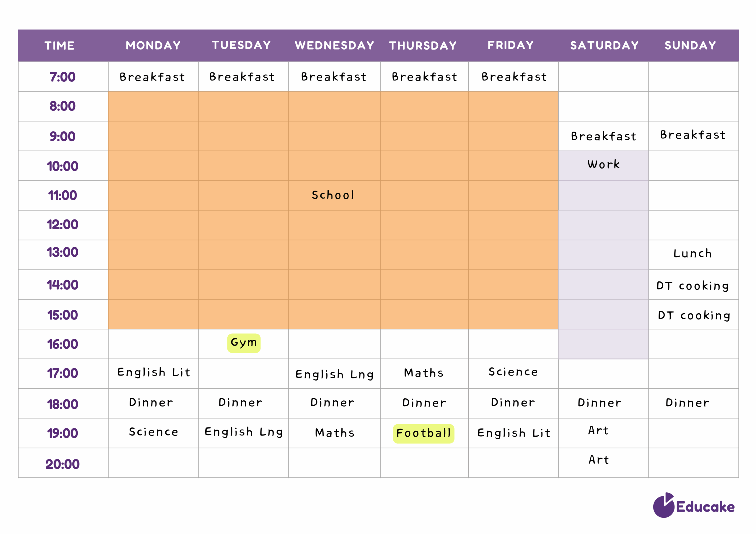Select the highlighted Gym entry on Tuesday

[x=244, y=343]
